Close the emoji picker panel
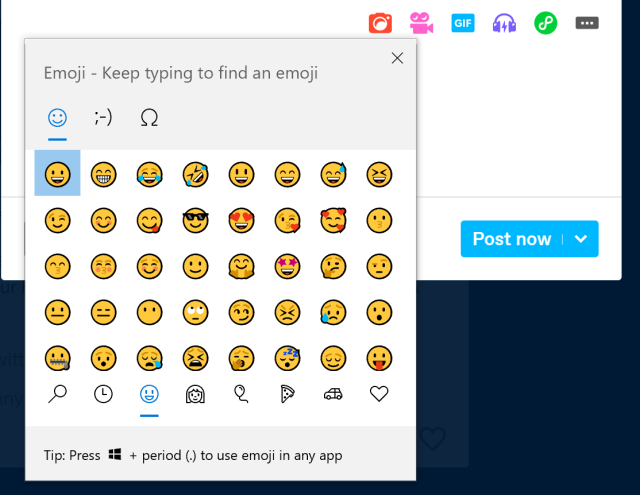This screenshot has height=495, width=640. pyautogui.click(x=397, y=58)
